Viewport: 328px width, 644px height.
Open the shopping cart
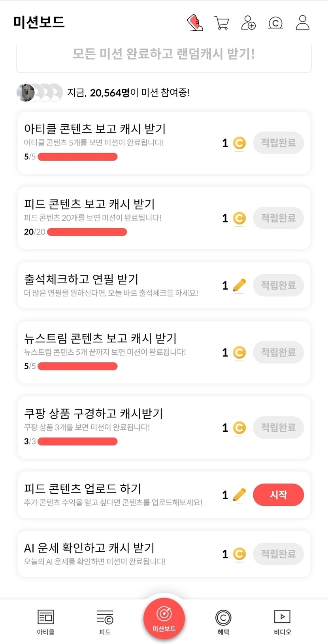222,23
